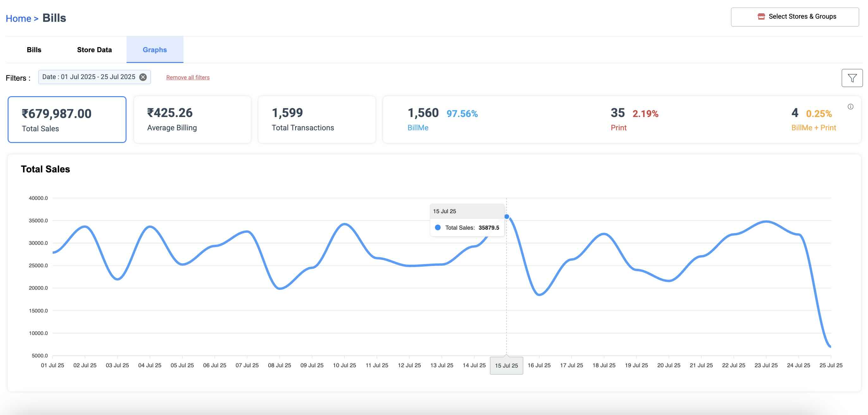Select the Total Sales summary card
Image resolution: width=868 pixels, height=415 pixels.
[x=67, y=120]
